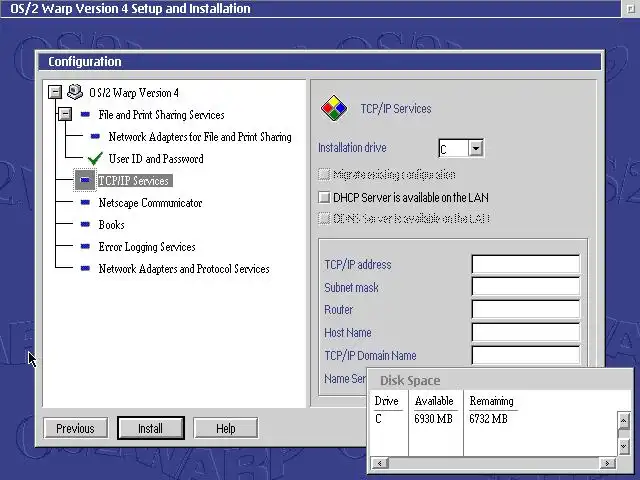Click the Disk Space scroll right arrow

tap(607, 463)
